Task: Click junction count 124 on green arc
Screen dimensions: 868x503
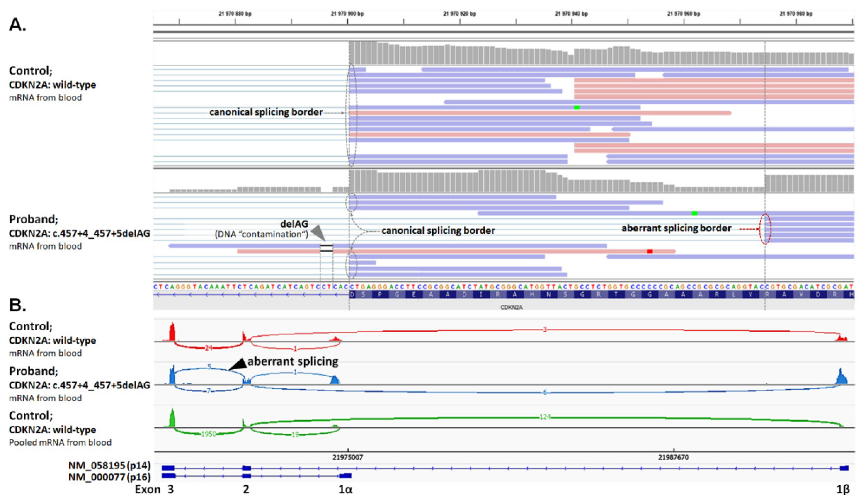Action: pos(545,417)
